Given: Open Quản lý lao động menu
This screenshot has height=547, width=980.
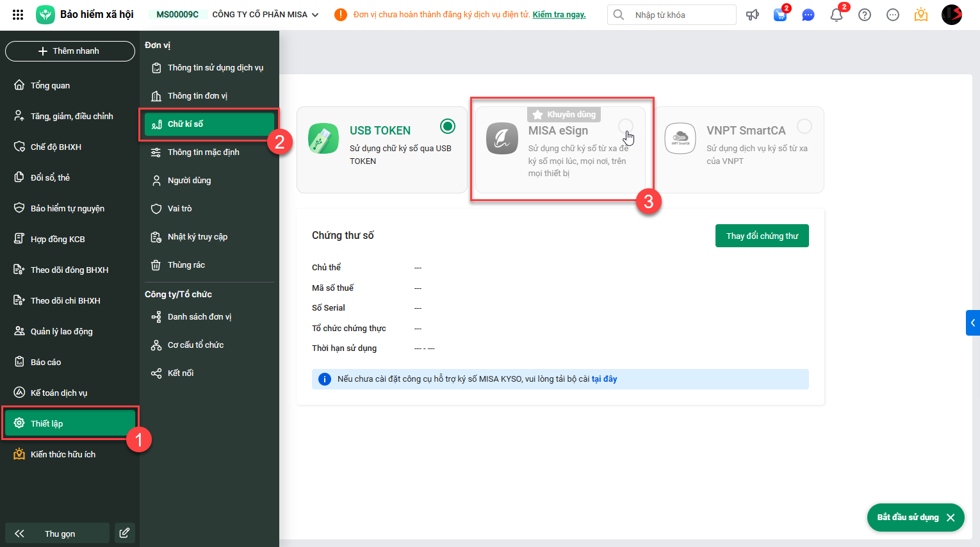Looking at the screenshot, I should (x=70, y=331).
